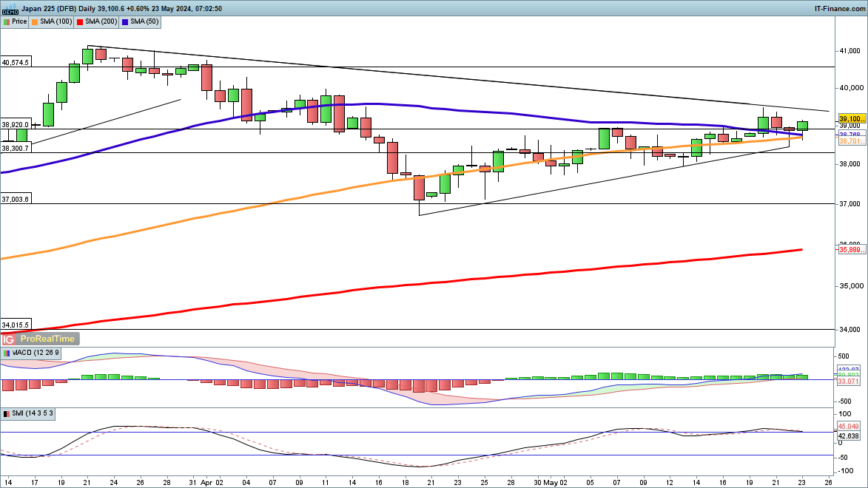Click the DEMO chart icon in title bar
Viewport: 868px width, 488px height.
pos(10,8)
